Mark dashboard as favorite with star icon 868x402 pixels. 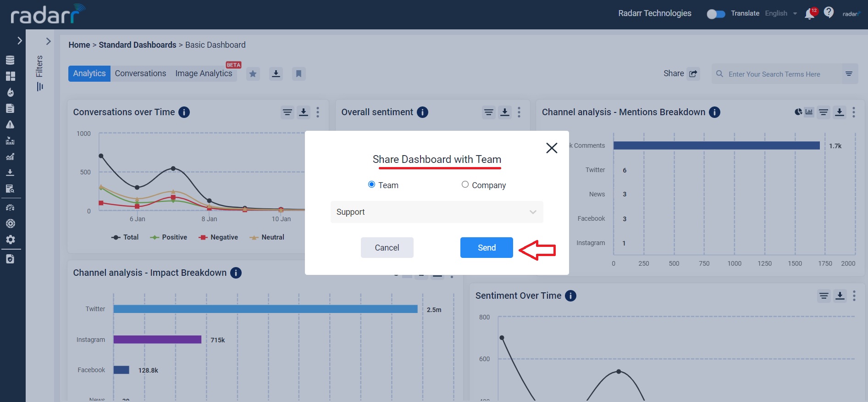tap(253, 73)
